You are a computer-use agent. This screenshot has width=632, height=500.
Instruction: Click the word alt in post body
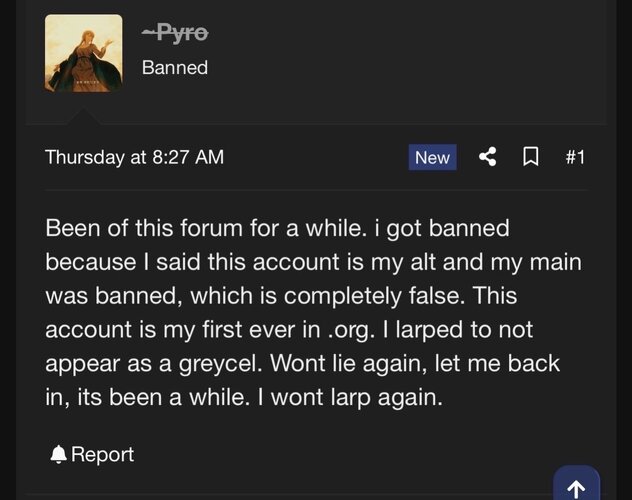pos(423,262)
